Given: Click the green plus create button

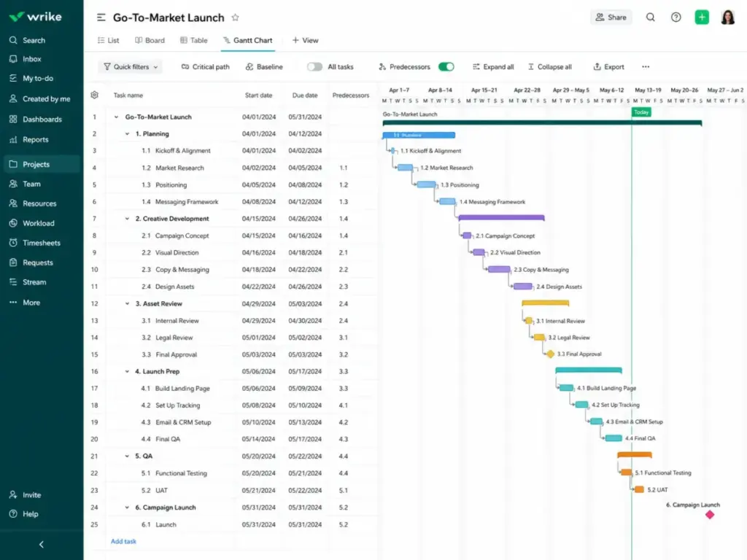Looking at the screenshot, I should pyautogui.click(x=702, y=17).
